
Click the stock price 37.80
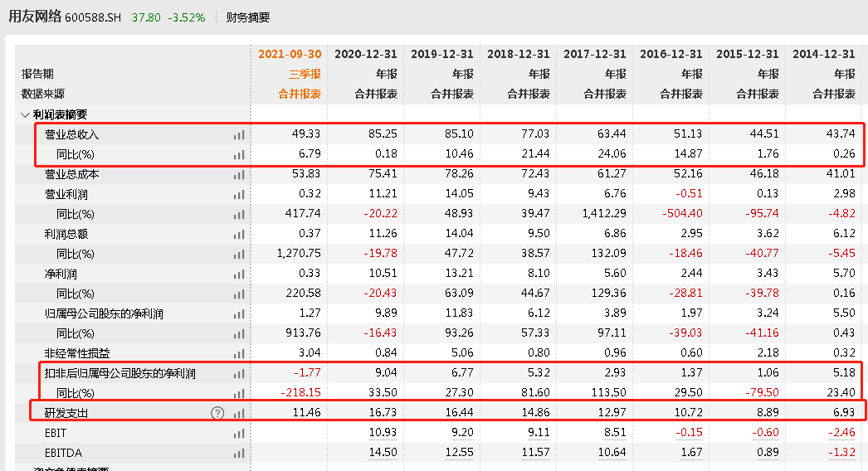146,17
